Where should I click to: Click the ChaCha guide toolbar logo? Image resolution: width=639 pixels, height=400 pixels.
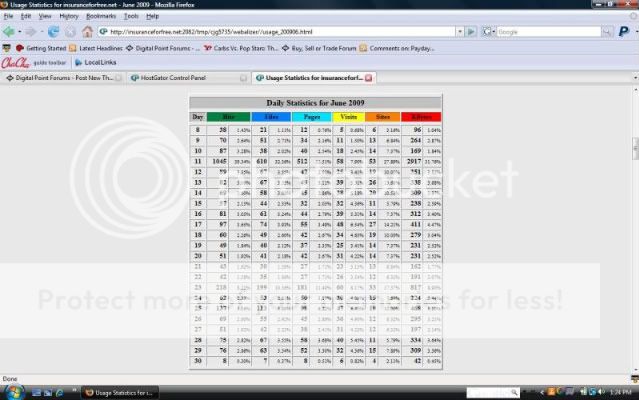[15, 63]
